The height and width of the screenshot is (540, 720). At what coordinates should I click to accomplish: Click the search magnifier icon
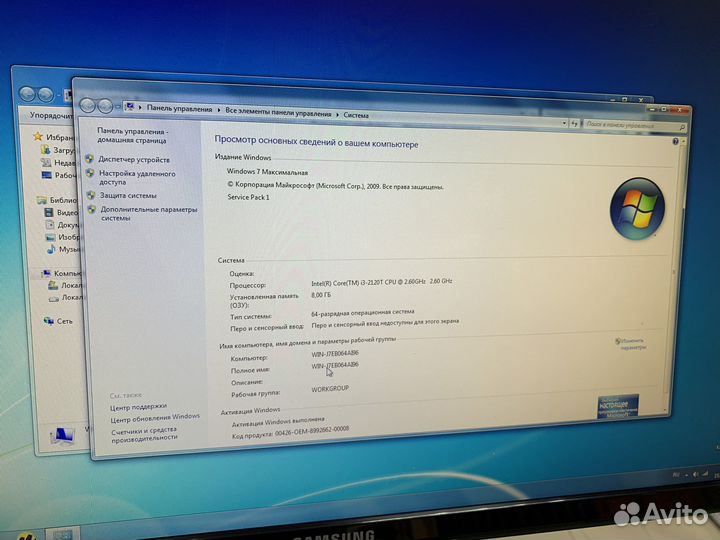(682, 127)
